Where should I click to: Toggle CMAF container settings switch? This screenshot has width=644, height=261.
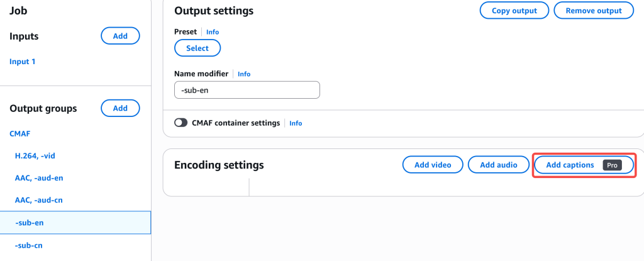pos(181,123)
